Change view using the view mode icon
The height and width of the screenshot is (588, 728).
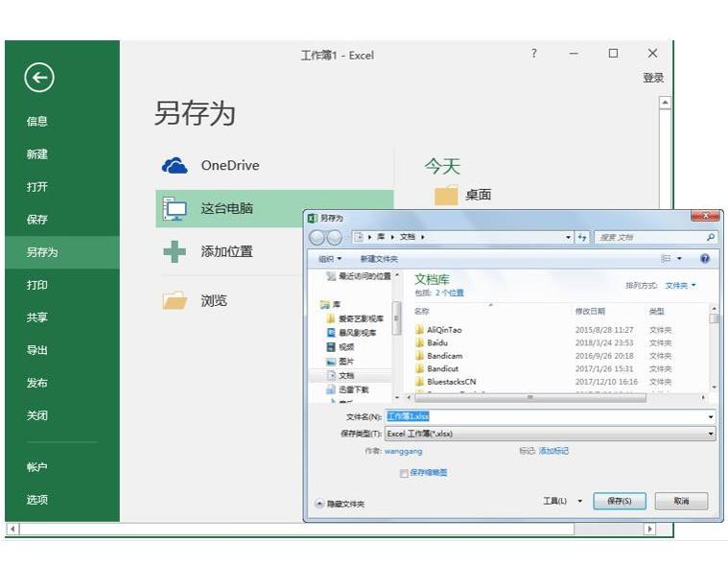pos(666,259)
